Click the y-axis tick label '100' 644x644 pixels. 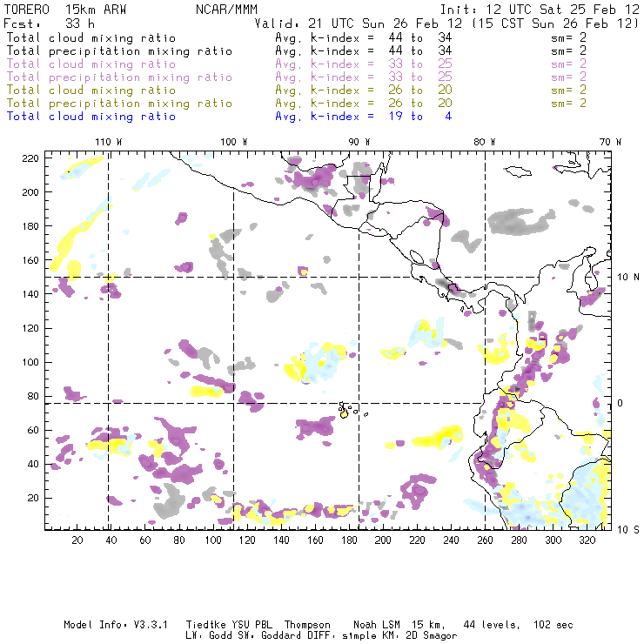pyautogui.click(x=30, y=362)
